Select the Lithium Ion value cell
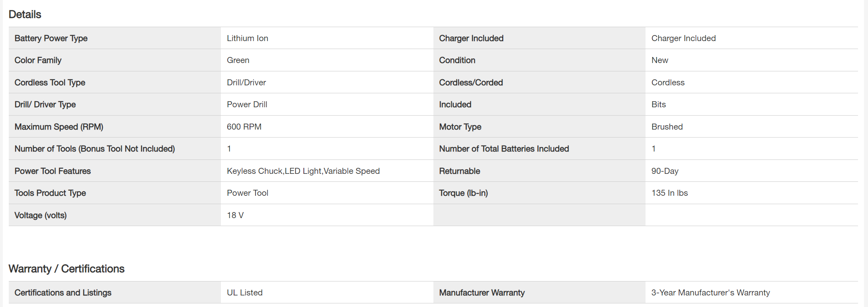Screen dimensions: 868x307 point(247,38)
